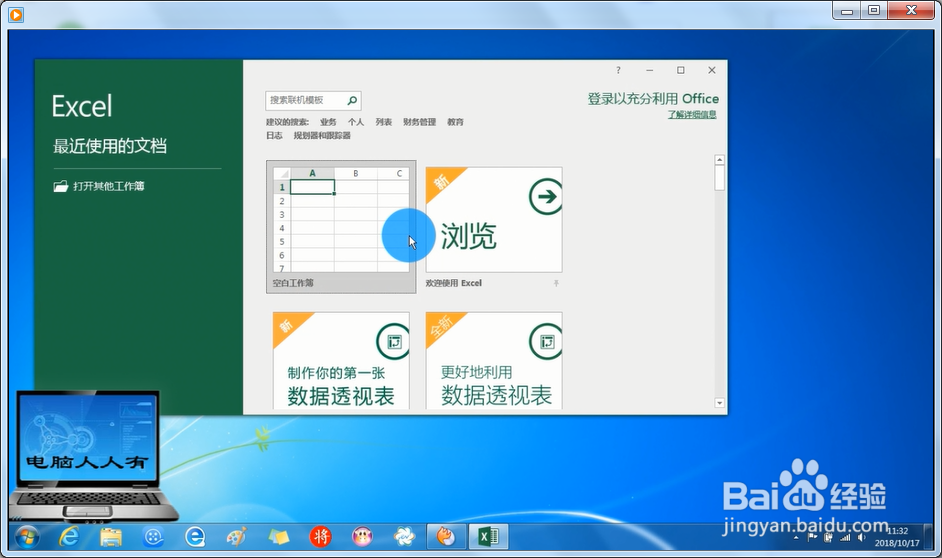942x558 pixels.
Task: Switch to the orange flame app in taskbar
Action: point(446,536)
